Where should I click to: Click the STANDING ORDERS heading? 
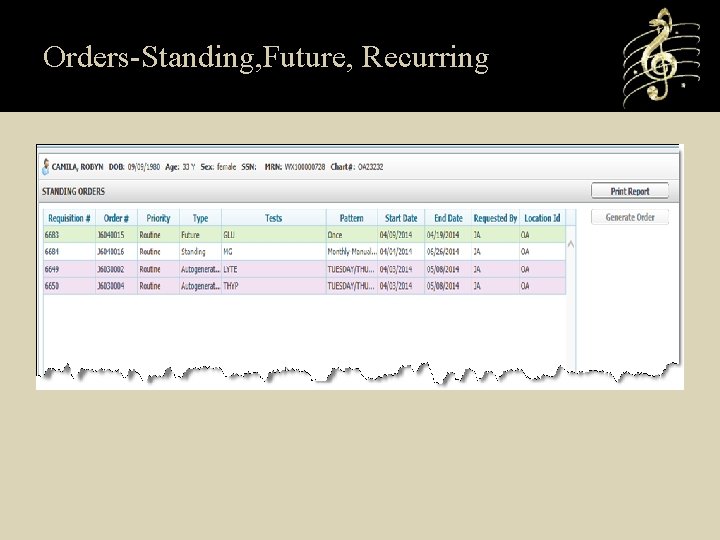coord(73,191)
